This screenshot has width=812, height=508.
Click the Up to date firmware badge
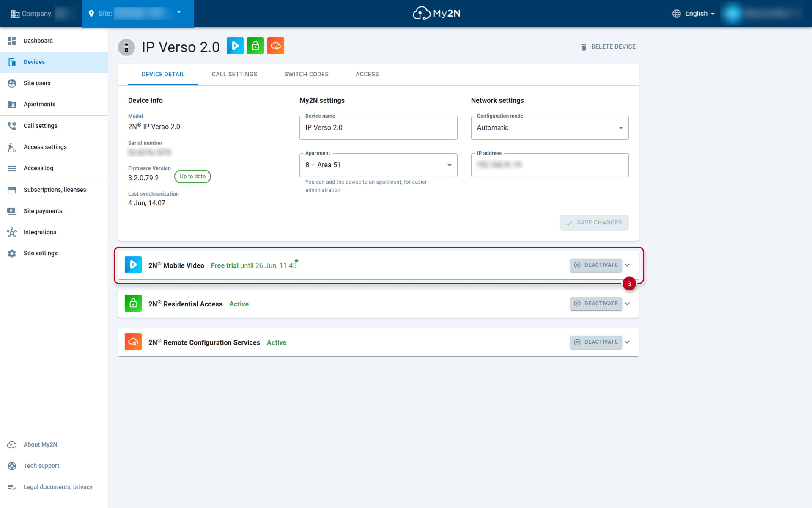(192, 177)
